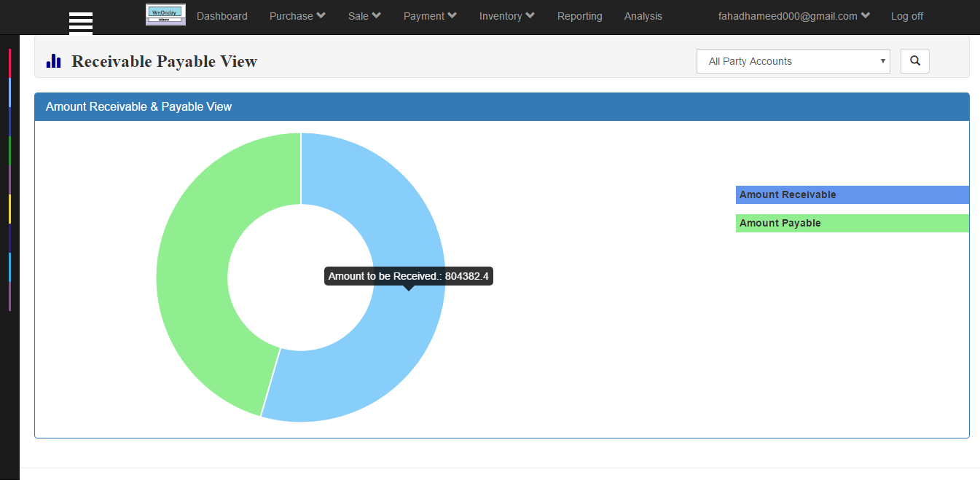Toggle the Amount Payable legend entry
The image size is (980, 480).
[x=852, y=223]
